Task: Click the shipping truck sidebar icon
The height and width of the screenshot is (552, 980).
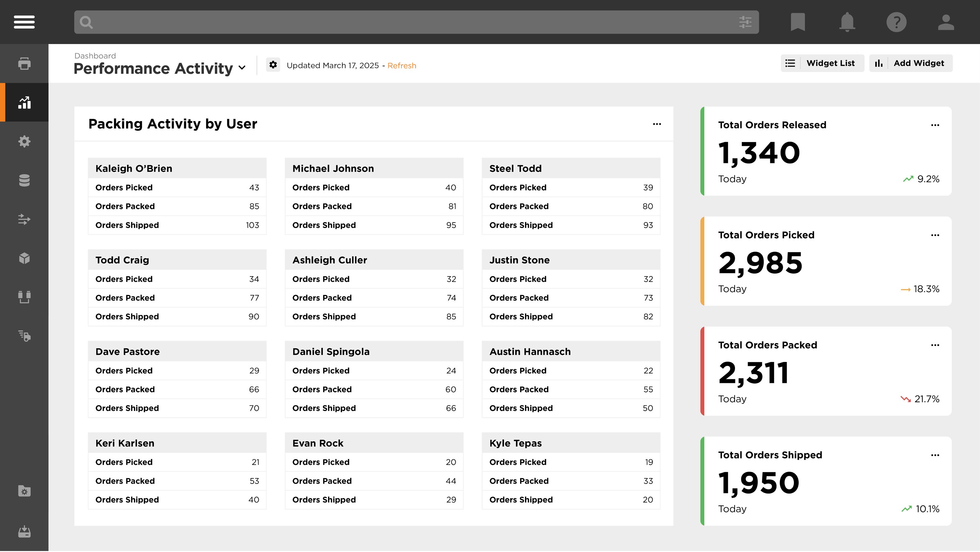Action: coord(24,336)
